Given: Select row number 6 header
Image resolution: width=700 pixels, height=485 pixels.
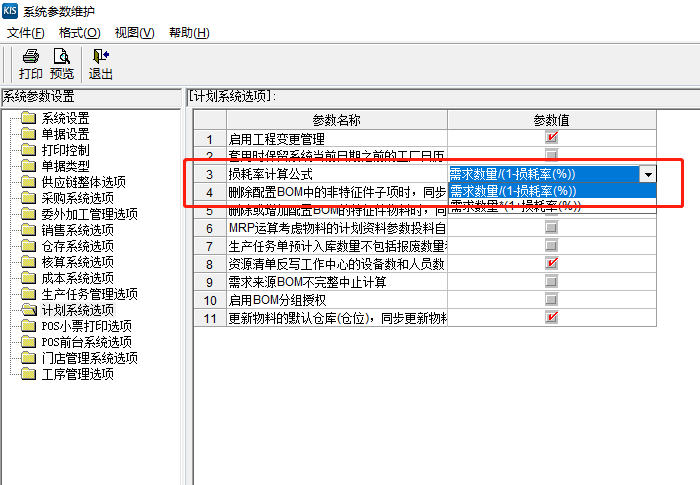Looking at the screenshot, I should coord(210,228).
